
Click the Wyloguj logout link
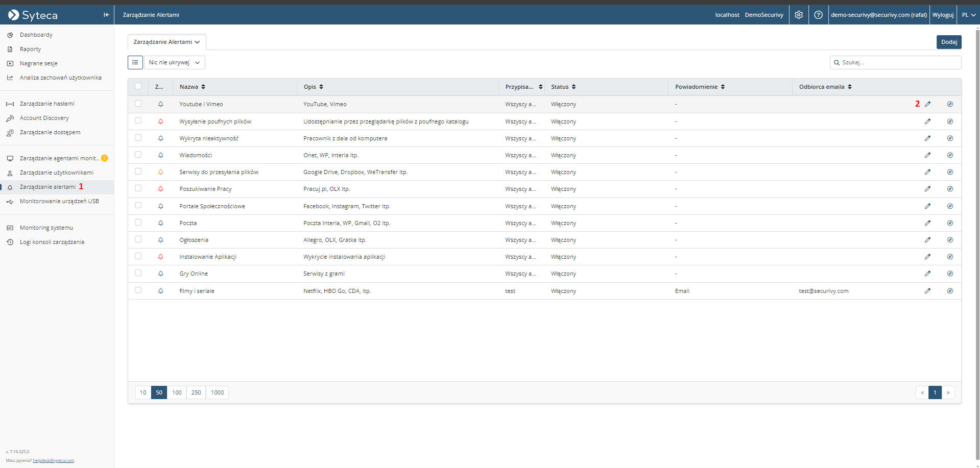(x=943, y=15)
